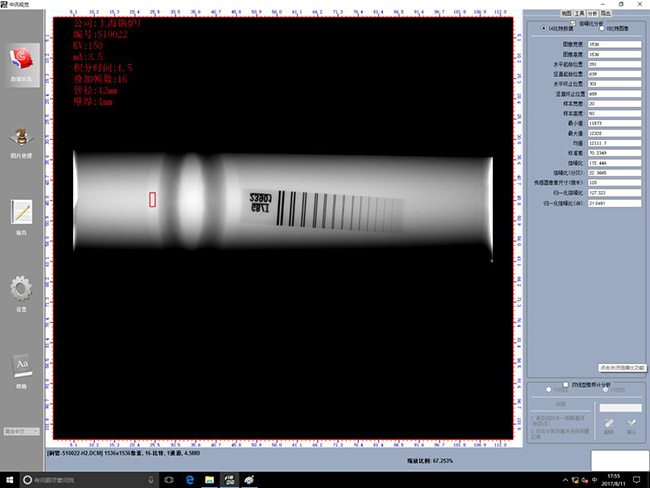Select the 16-bit data radio button
Screen dimensions: 650x488
click(x=545, y=28)
